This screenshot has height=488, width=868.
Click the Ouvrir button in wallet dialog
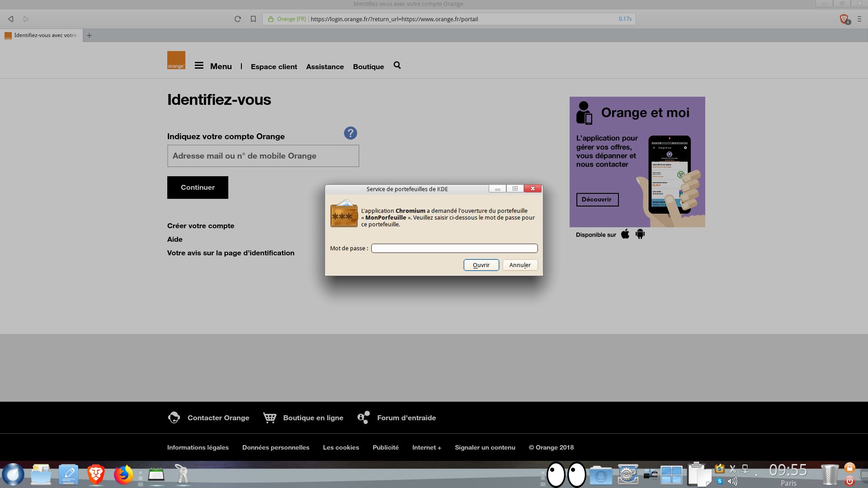tap(481, 265)
